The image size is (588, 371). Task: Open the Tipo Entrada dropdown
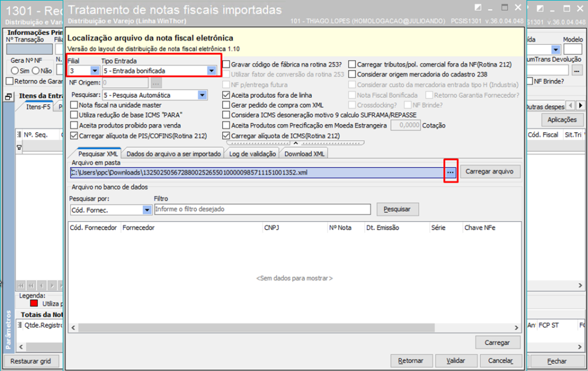[211, 71]
